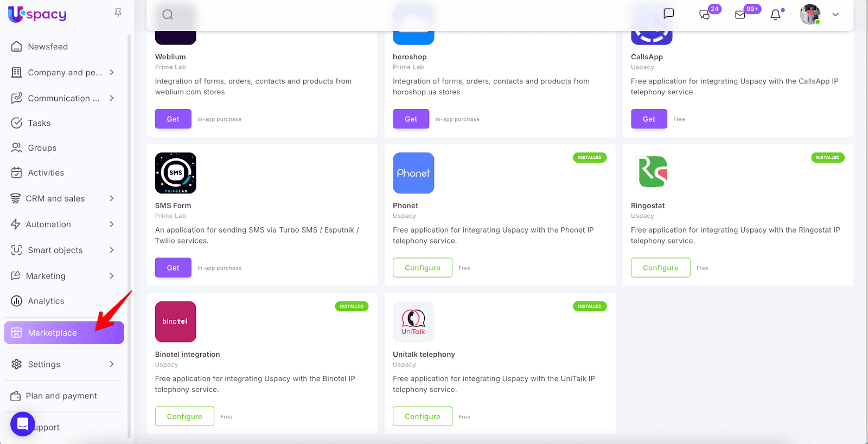868x444 pixels.
Task: Configure the Ringostat integration
Action: [x=660, y=268]
